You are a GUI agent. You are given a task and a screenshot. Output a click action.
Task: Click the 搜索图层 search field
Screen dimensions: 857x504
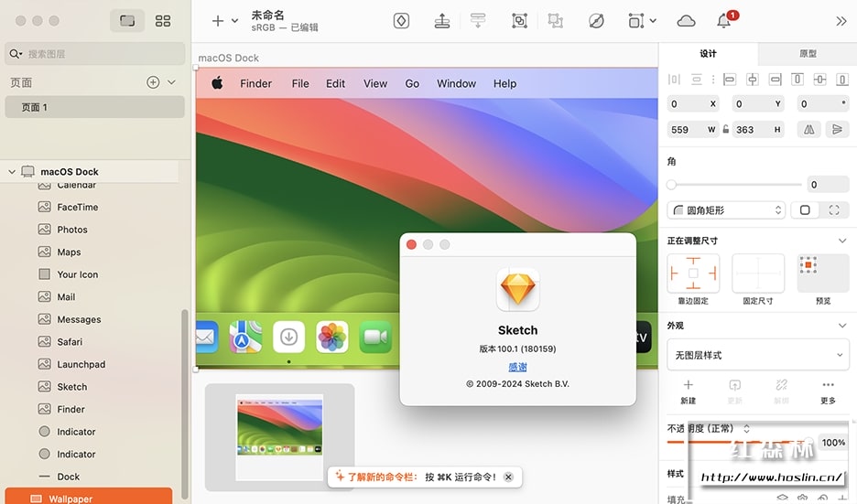click(x=95, y=54)
